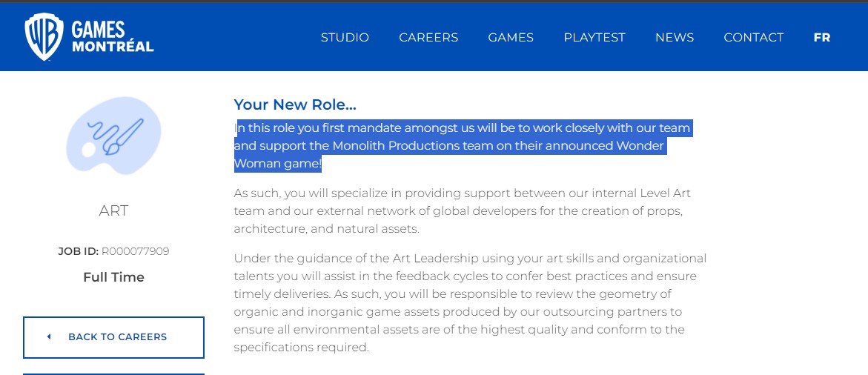The height and width of the screenshot is (375, 868).
Task: Click the left arrow beside Back to Careers
Action: point(49,336)
